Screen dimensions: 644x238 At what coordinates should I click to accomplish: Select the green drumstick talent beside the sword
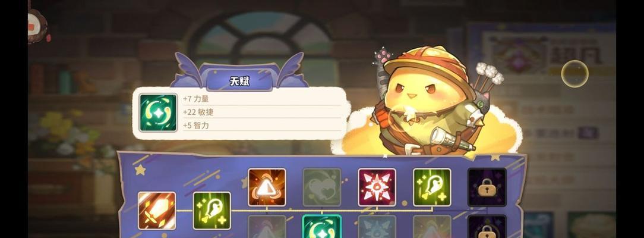click(212, 211)
